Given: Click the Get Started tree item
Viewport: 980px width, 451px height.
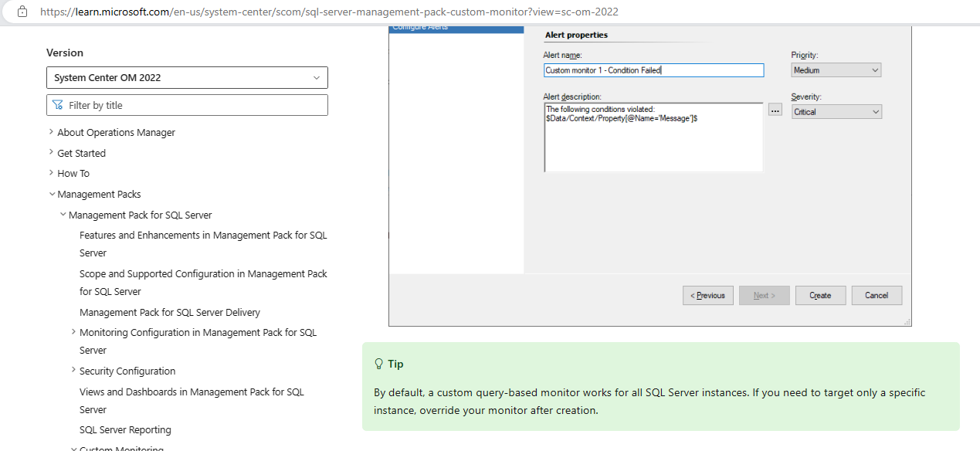Looking at the screenshot, I should pos(81,153).
